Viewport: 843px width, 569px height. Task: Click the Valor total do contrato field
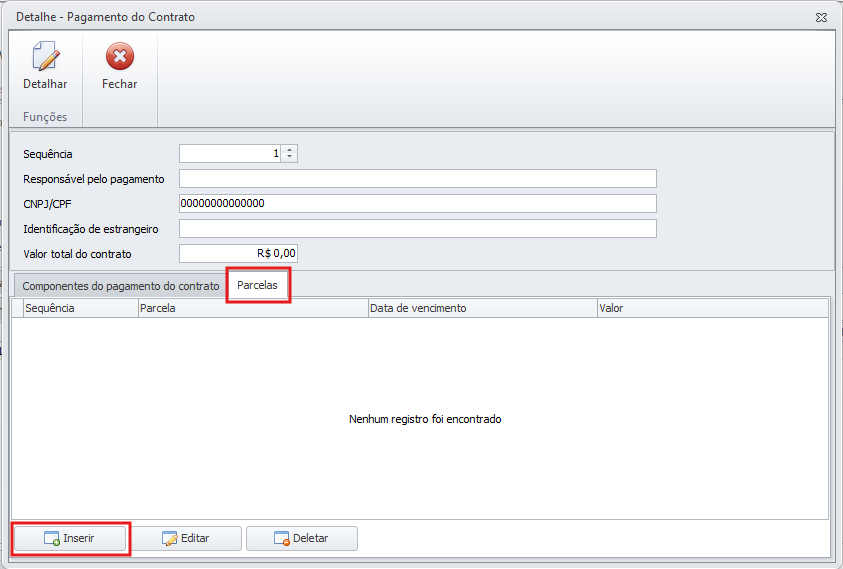pos(238,254)
